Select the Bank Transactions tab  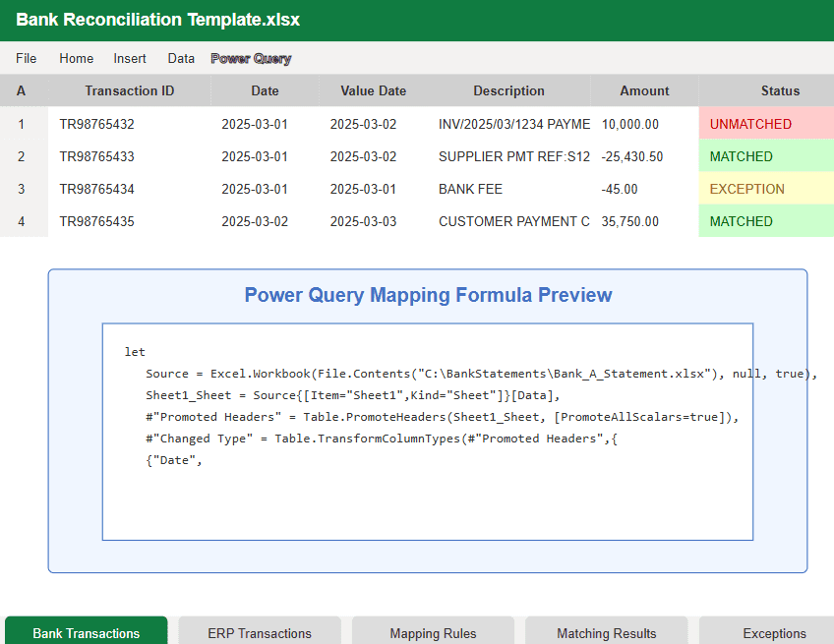[x=87, y=632]
